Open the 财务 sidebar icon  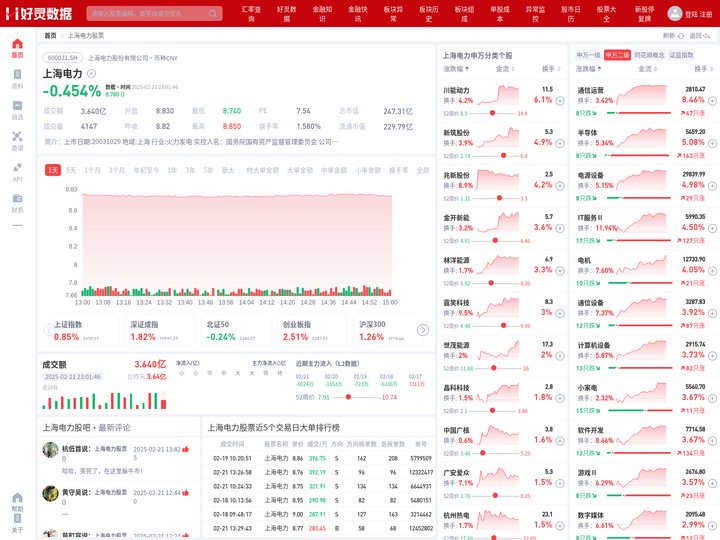[17, 198]
